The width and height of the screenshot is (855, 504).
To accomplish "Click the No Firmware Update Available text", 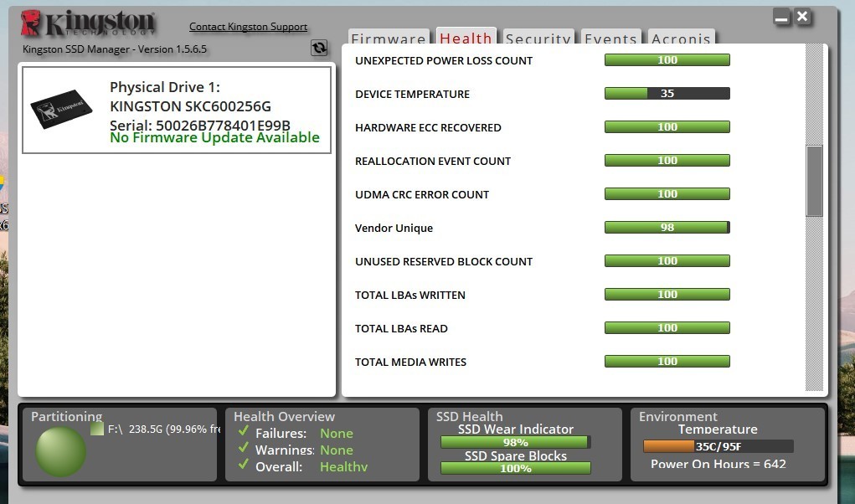I will (x=215, y=137).
